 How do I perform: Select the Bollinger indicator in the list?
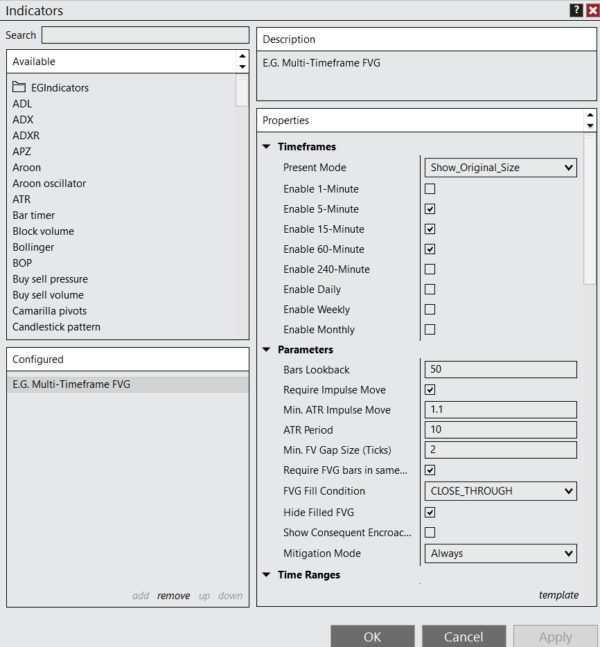(34, 247)
